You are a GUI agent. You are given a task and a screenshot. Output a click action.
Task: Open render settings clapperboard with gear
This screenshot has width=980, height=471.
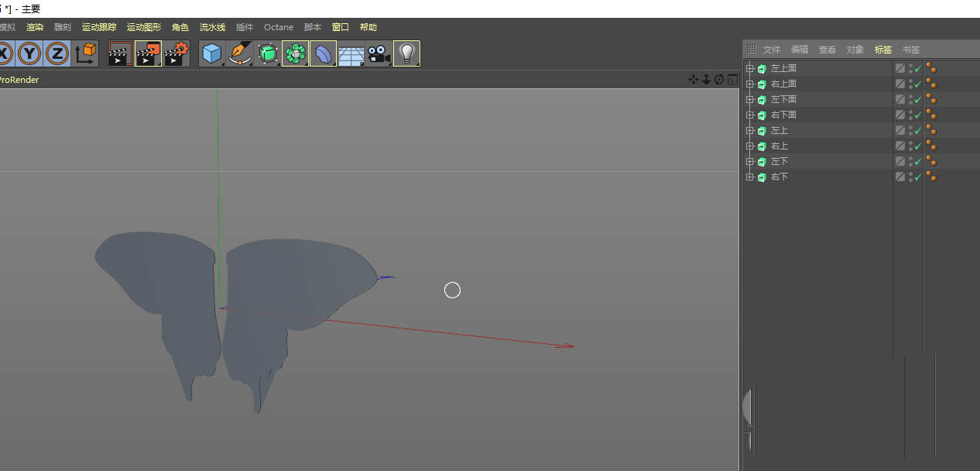click(x=176, y=53)
